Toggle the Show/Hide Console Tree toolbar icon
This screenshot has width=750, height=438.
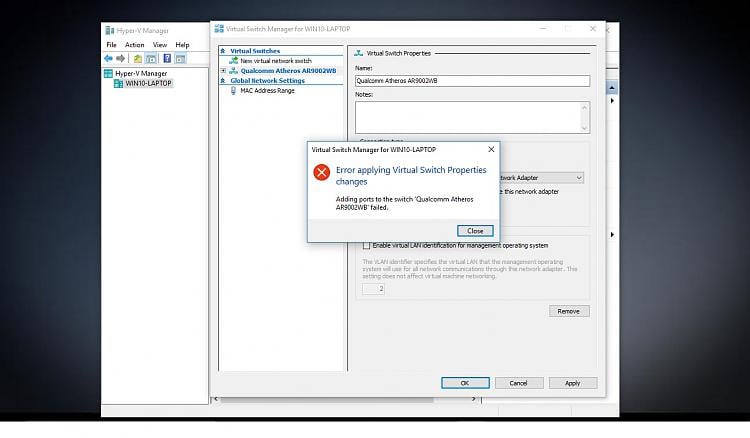point(151,58)
